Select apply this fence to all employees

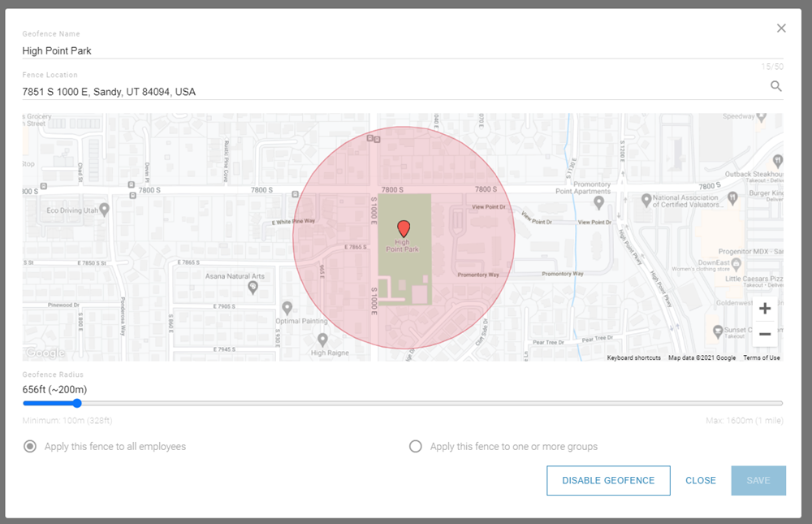tap(30, 446)
